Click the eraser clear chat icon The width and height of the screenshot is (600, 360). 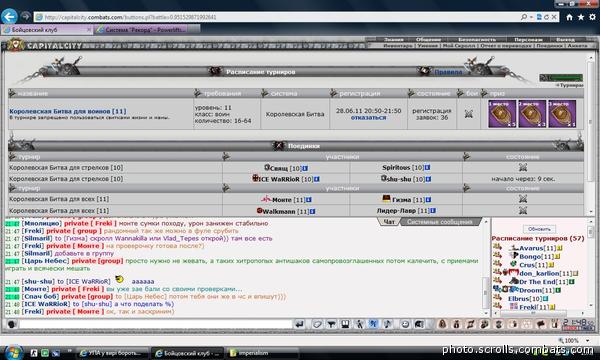(317, 324)
